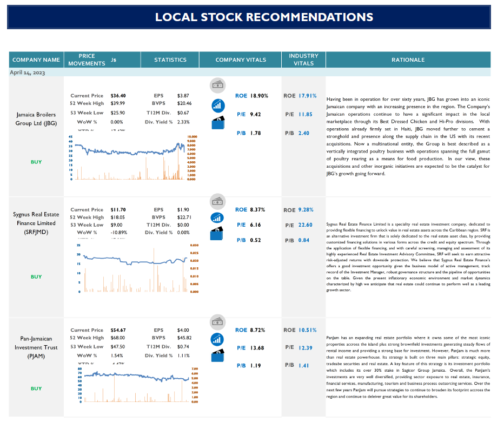Screen dimensions: 504x422
Task: Click PJAM EPS value $4.00
Action: pos(183,331)
